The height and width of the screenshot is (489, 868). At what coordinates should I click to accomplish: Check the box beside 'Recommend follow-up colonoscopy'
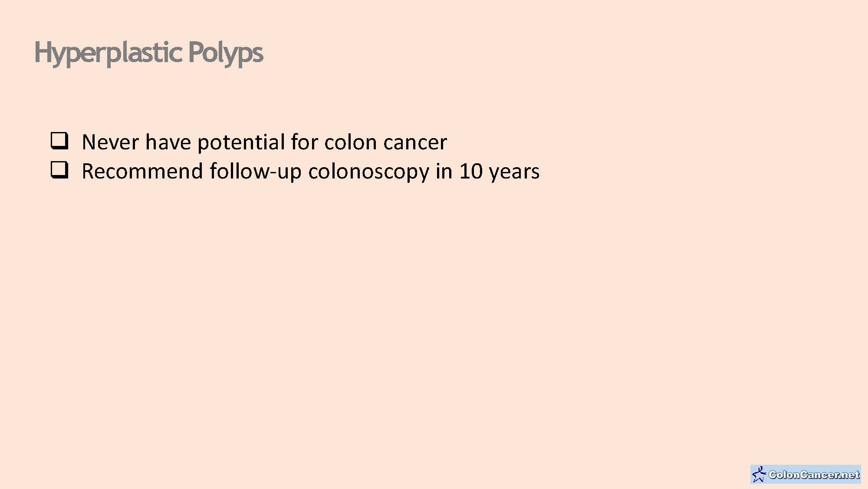click(59, 170)
